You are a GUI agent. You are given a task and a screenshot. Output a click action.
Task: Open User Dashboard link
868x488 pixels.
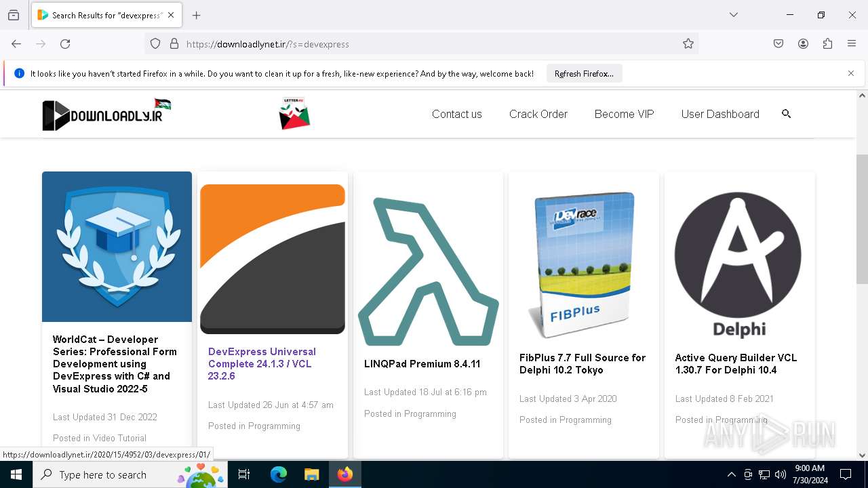pyautogui.click(x=720, y=114)
